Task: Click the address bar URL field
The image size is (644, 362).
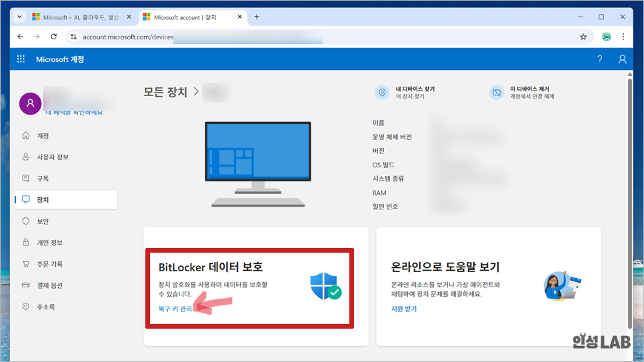Action: [329, 37]
